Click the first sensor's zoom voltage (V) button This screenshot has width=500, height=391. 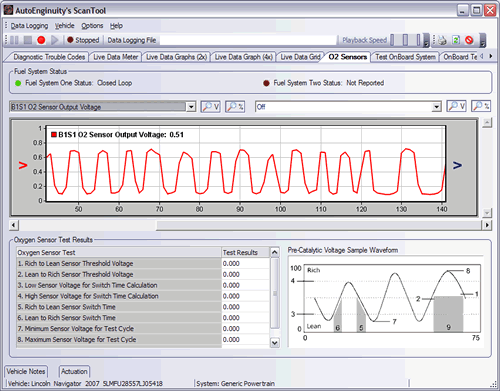tap(210, 107)
